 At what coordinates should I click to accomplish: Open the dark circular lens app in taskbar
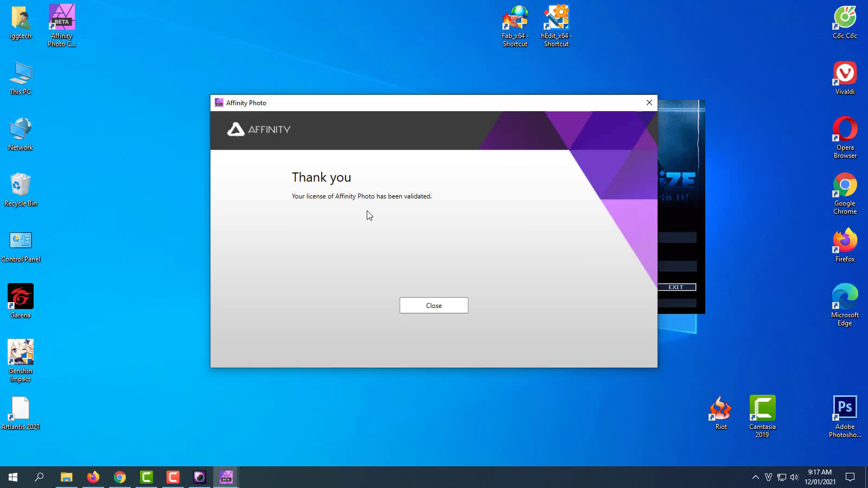199,477
